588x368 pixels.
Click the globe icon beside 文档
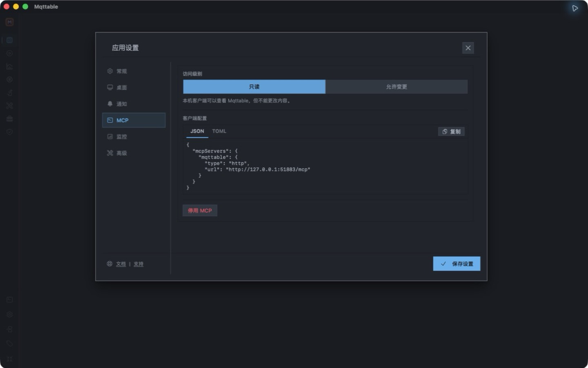click(x=109, y=264)
